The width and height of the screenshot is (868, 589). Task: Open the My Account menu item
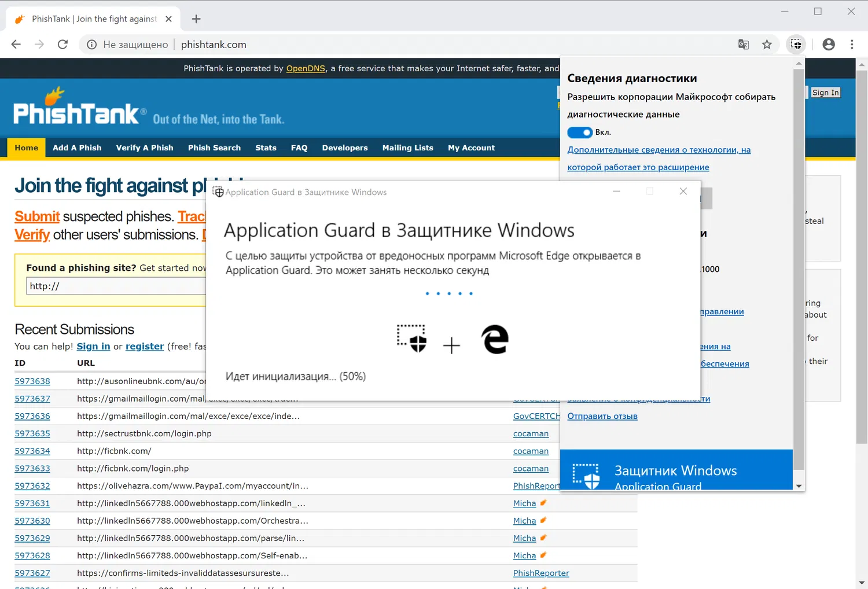(471, 148)
